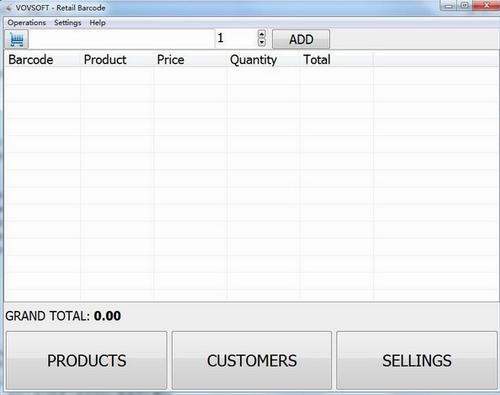This screenshot has height=395, width=500.
Task: Minimize the Retail Barcode window
Action: 449,5
